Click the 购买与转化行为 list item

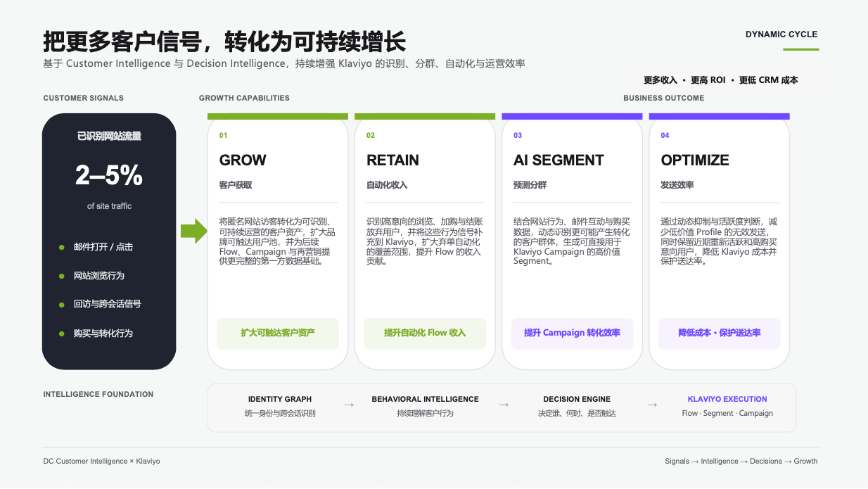coord(103,334)
